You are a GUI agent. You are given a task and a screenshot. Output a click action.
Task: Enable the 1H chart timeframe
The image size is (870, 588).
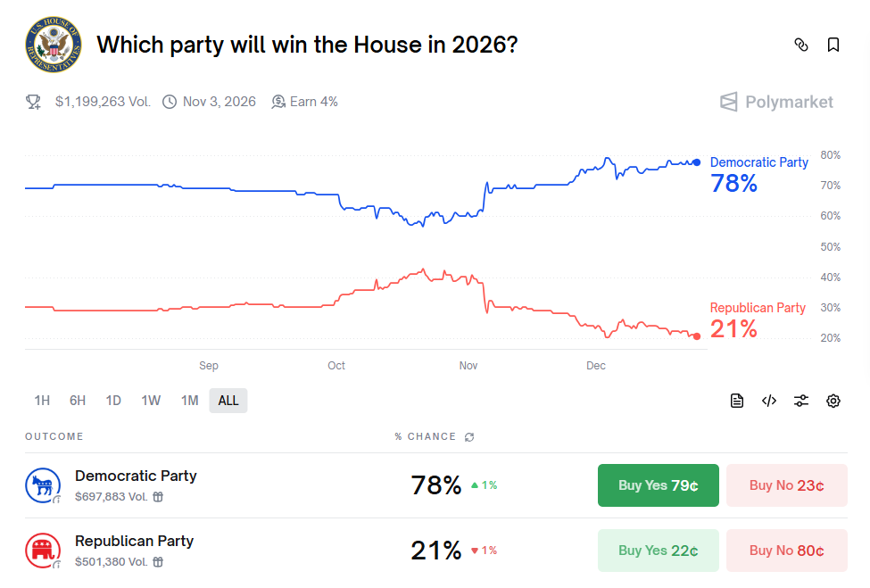click(42, 401)
